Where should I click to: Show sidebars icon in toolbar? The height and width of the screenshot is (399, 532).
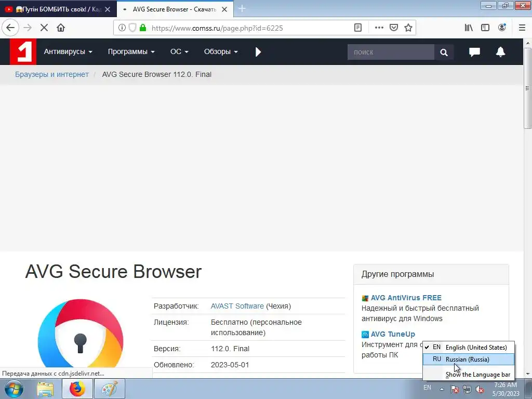485,28
